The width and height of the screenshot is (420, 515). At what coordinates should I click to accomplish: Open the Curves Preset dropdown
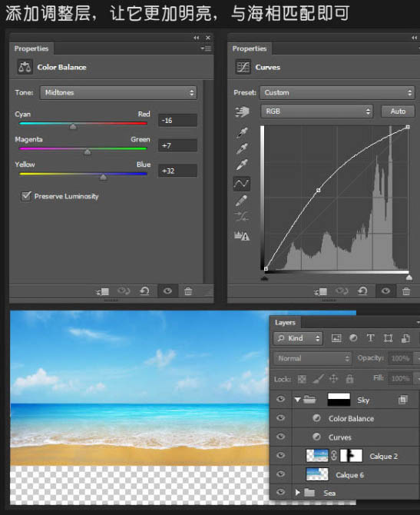click(x=337, y=92)
